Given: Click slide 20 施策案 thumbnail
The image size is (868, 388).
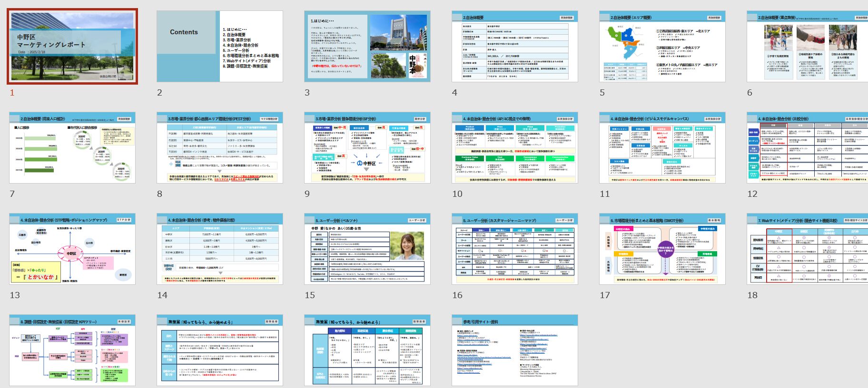Looking at the screenshot, I should click(x=220, y=350).
